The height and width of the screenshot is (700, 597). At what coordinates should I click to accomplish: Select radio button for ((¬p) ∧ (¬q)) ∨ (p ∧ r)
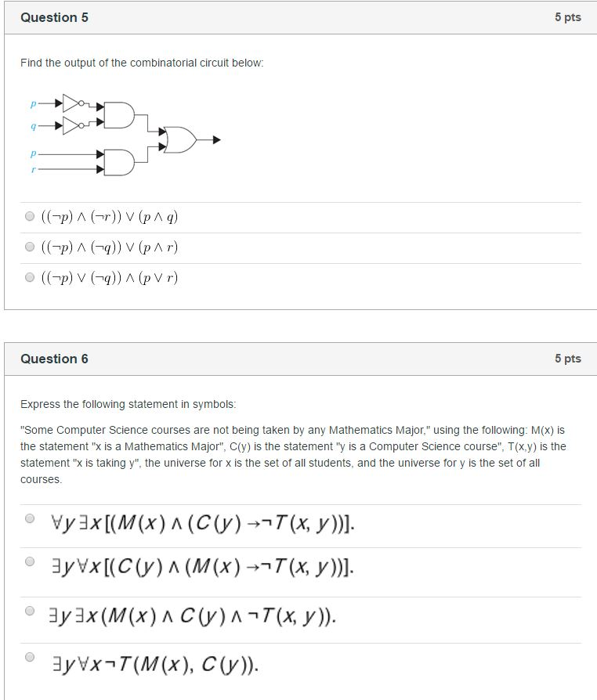29,247
